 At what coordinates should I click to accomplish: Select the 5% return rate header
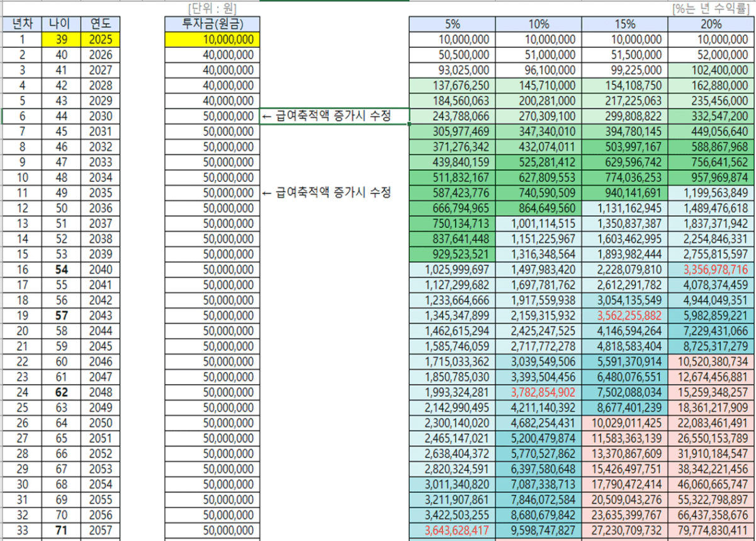[x=452, y=25]
